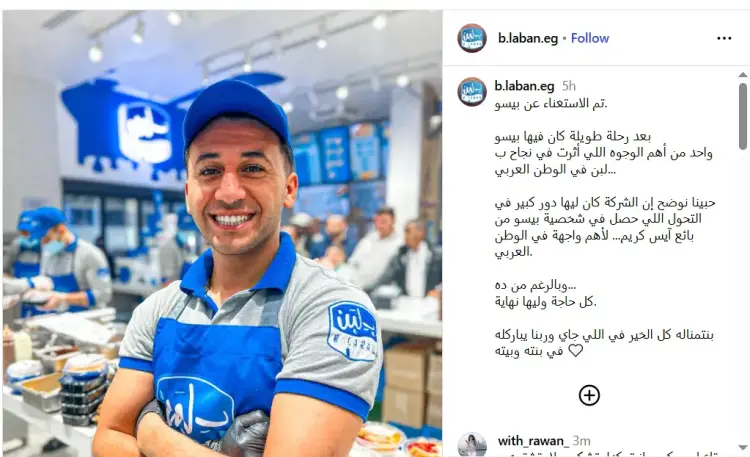This screenshot has width=750, height=457.
Task: Click the post photo of the smiling employee
Action: (x=222, y=234)
